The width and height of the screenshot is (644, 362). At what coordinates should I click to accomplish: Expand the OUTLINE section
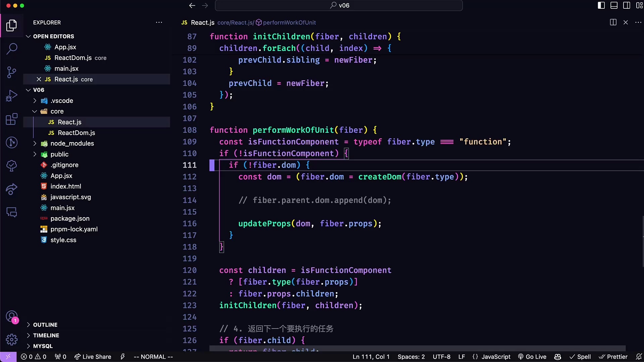point(46,324)
